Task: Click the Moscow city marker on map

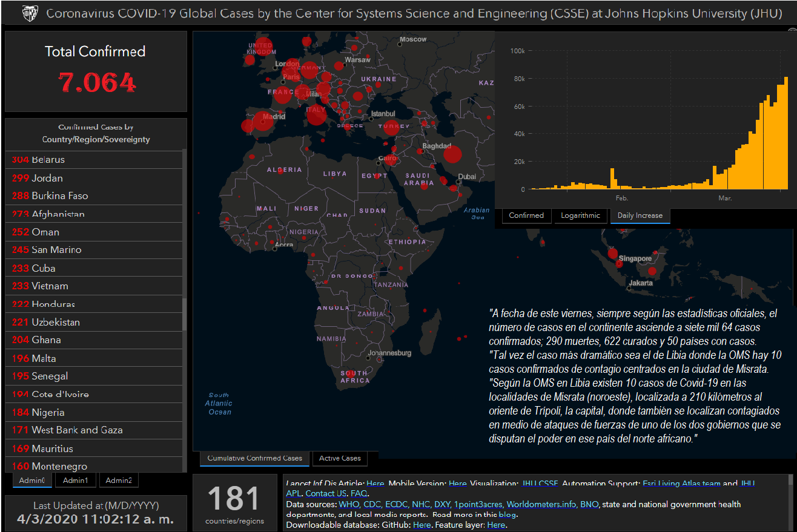Action: pyautogui.click(x=400, y=44)
